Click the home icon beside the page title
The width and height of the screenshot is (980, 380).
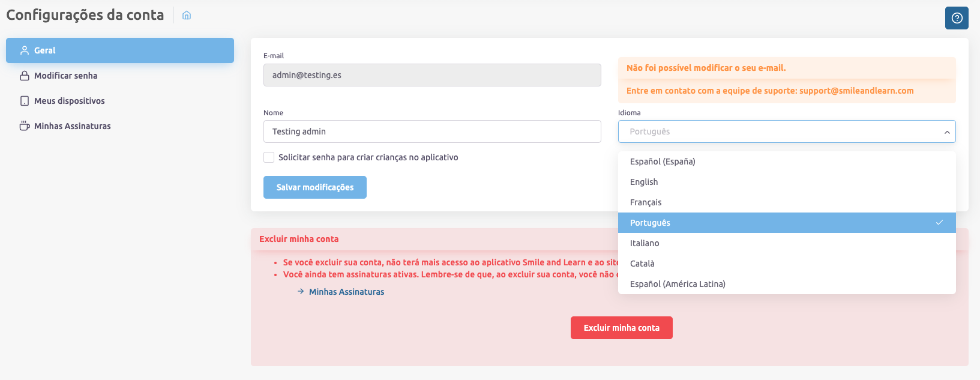tap(187, 16)
